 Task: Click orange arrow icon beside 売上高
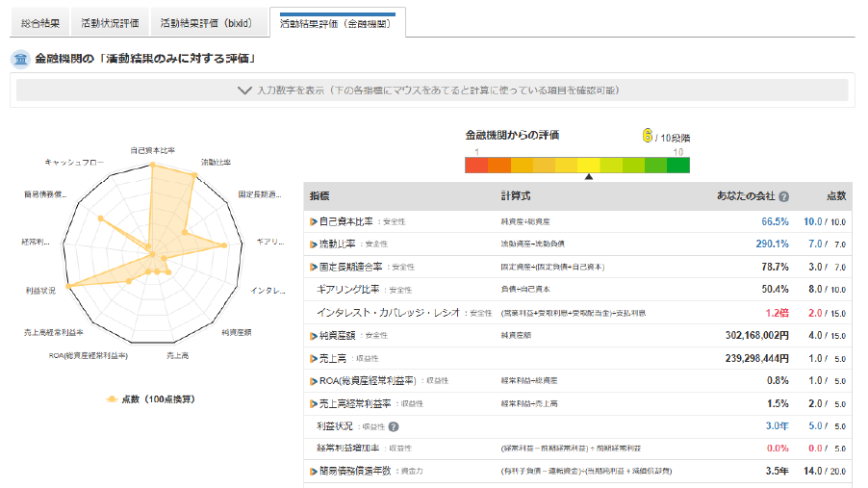point(313,358)
